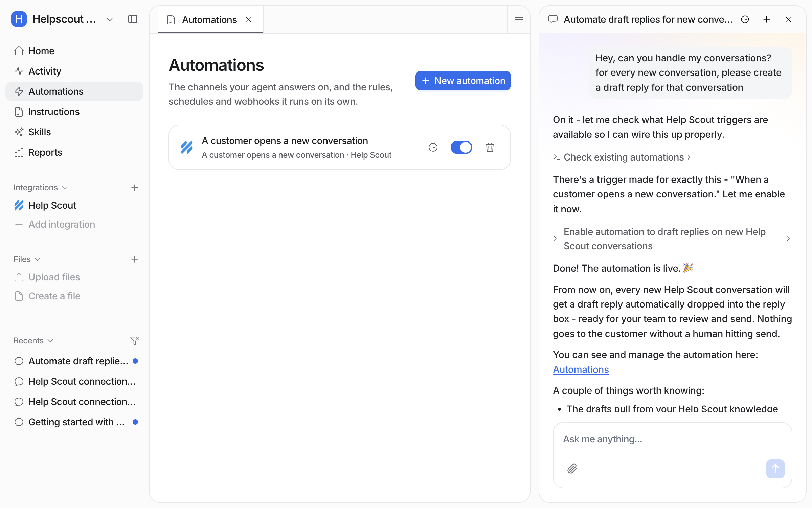Collapse the Integrations section

41,188
